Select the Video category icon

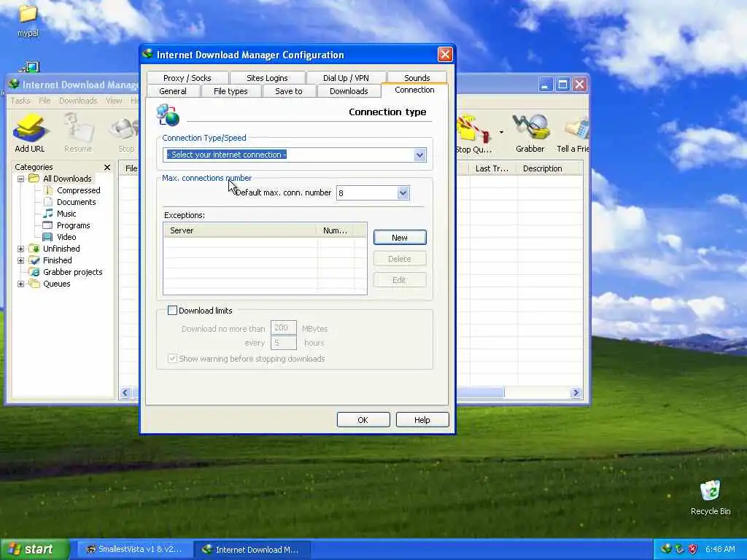[x=47, y=237]
